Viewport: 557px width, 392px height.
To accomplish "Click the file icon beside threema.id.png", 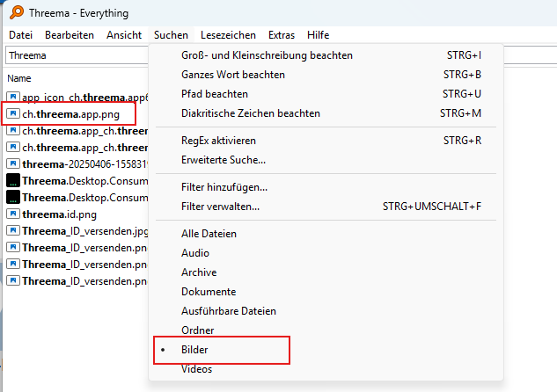I will pos(13,214).
